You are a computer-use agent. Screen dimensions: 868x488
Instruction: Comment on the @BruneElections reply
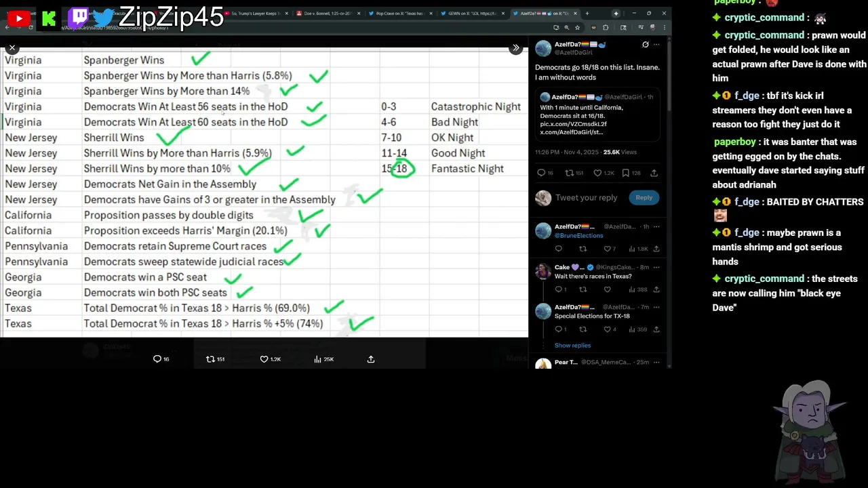(558, 249)
